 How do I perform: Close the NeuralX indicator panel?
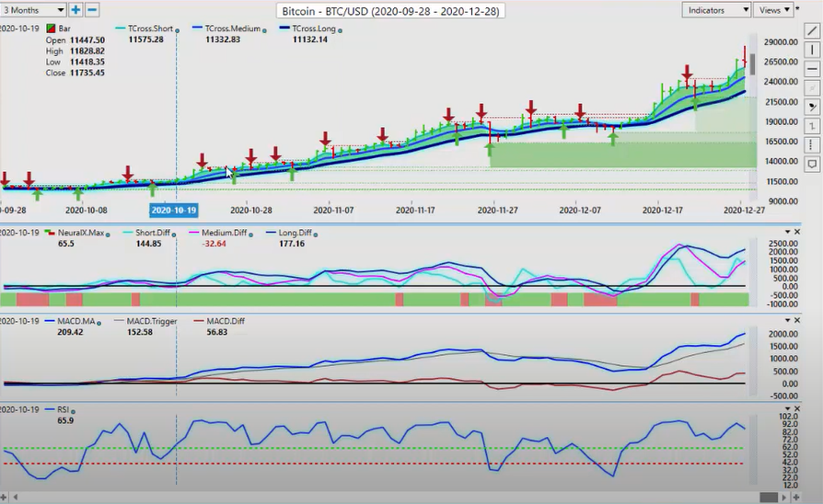tap(797, 231)
